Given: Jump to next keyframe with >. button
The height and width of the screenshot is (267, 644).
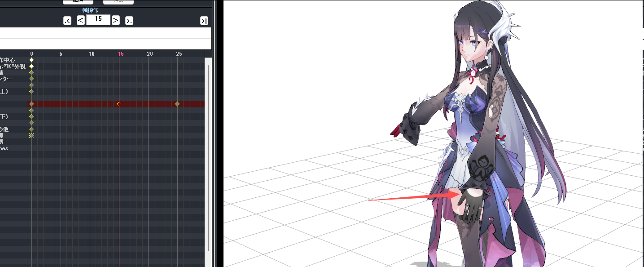Looking at the screenshot, I should click(x=129, y=20).
